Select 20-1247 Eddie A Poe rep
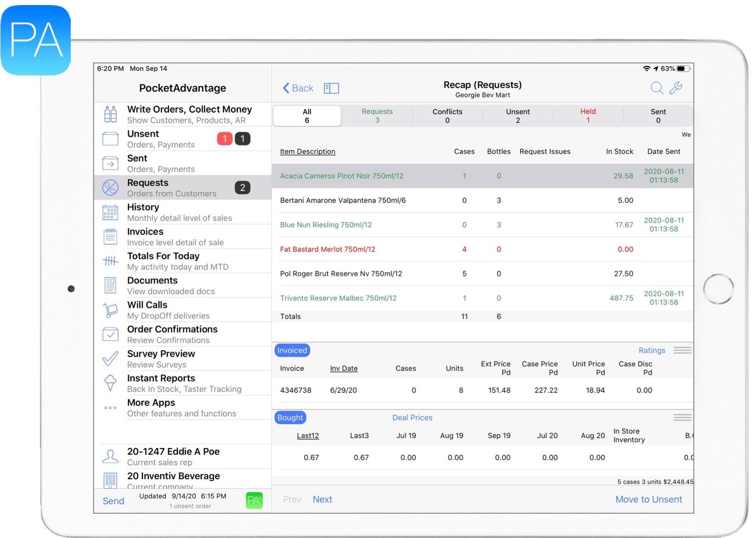This screenshot has height=538, width=756. click(x=183, y=456)
